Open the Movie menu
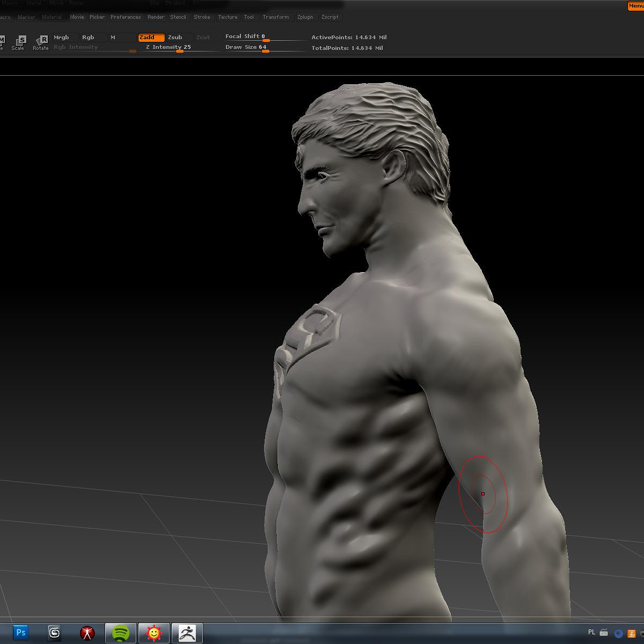This screenshot has width=644, height=644. pos(77,17)
